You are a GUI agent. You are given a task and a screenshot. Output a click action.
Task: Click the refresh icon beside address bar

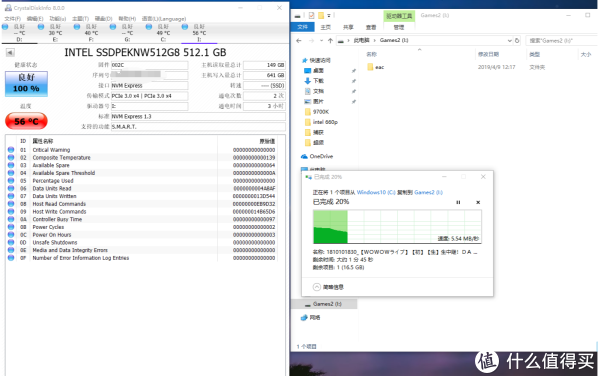click(517, 41)
